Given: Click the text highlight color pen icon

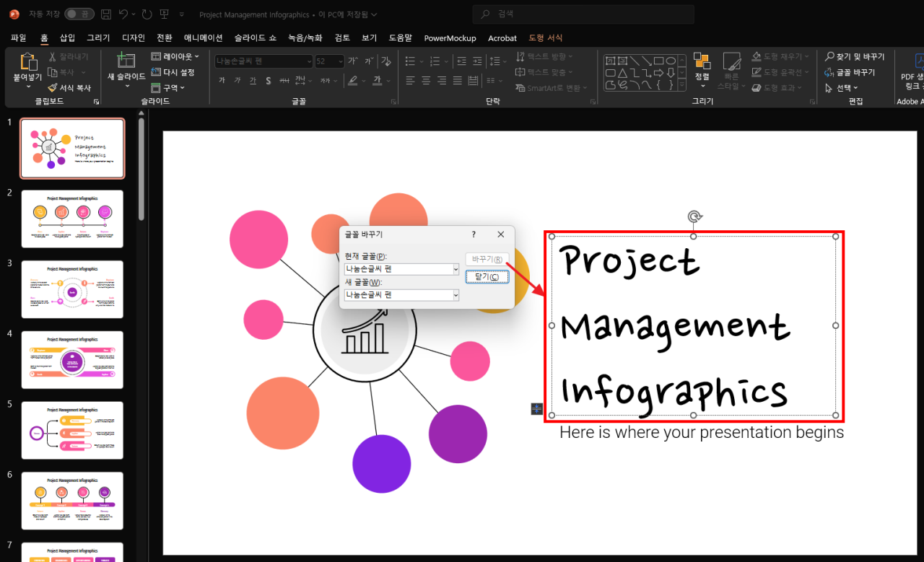Looking at the screenshot, I should point(352,81).
